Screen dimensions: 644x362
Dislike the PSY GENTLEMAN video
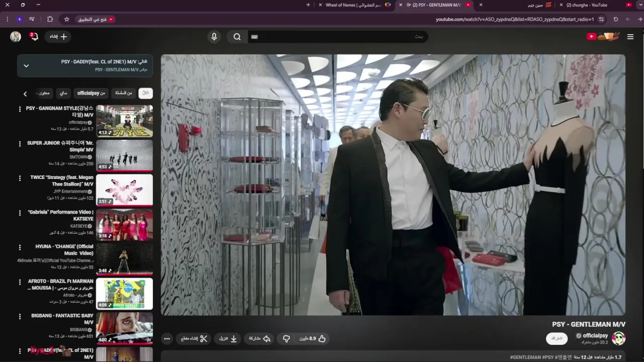point(286,339)
